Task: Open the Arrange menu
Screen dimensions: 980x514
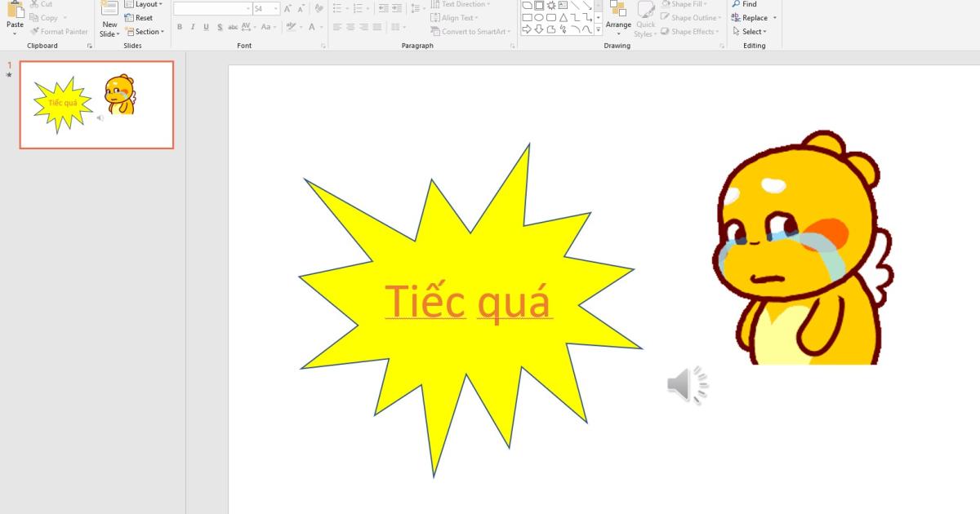Action: click(x=618, y=19)
